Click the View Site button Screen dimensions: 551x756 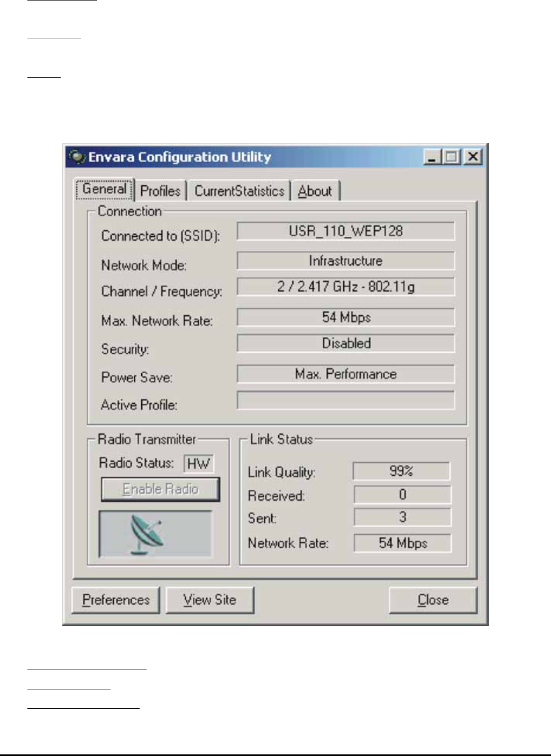coord(209,600)
